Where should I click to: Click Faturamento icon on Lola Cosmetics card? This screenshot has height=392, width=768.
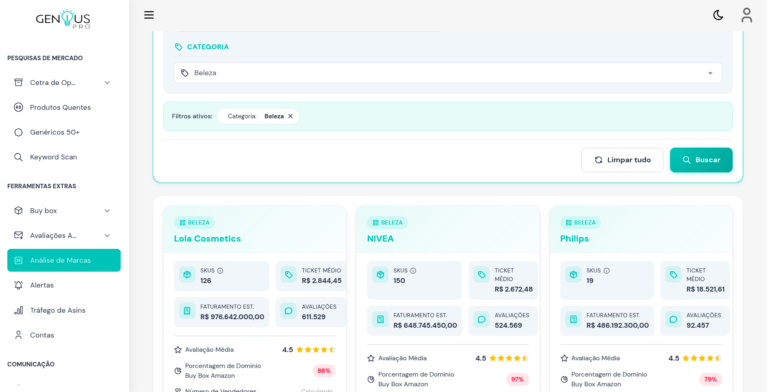187,311
